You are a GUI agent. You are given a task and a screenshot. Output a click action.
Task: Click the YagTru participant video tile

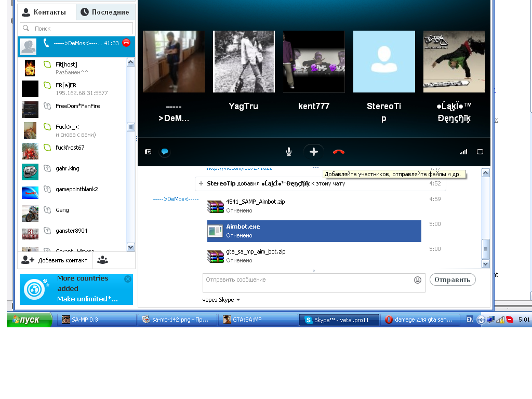click(x=244, y=61)
